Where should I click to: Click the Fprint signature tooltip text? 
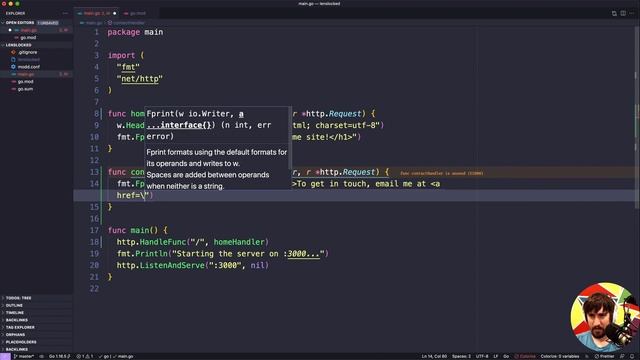pyautogui.click(x=209, y=125)
